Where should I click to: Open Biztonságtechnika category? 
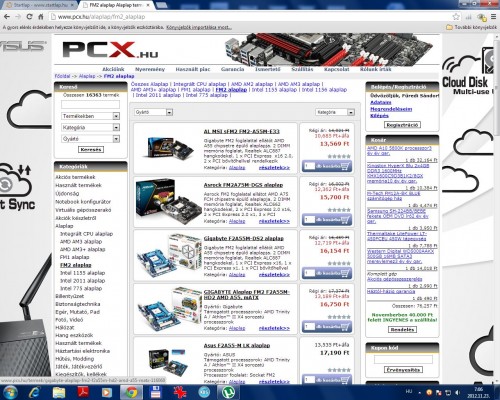point(78,304)
